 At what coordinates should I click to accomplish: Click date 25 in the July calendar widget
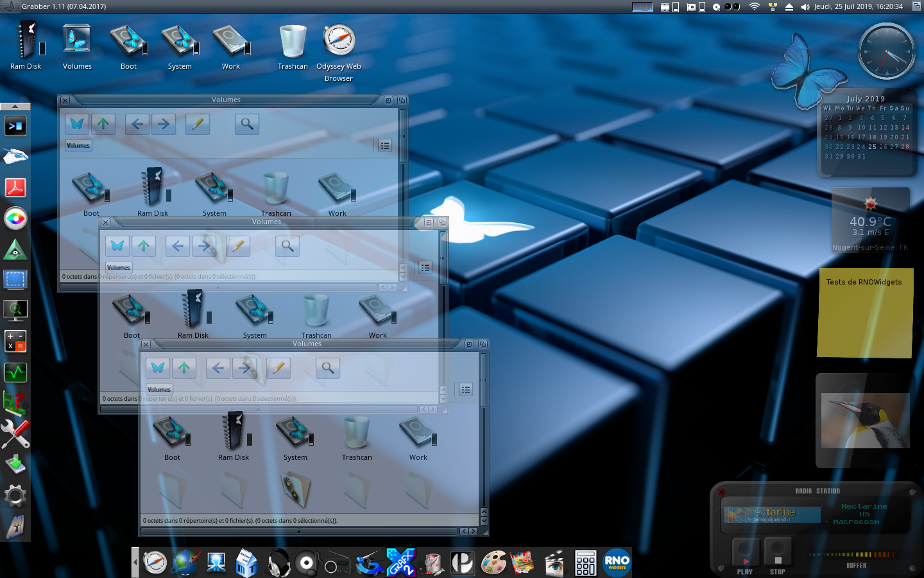(x=872, y=146)
